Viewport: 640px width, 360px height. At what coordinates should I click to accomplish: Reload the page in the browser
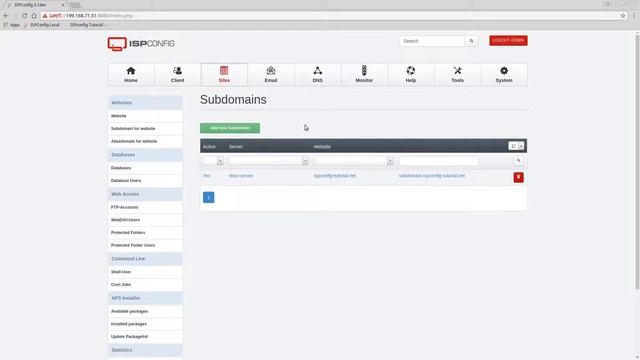coord(24,16)
